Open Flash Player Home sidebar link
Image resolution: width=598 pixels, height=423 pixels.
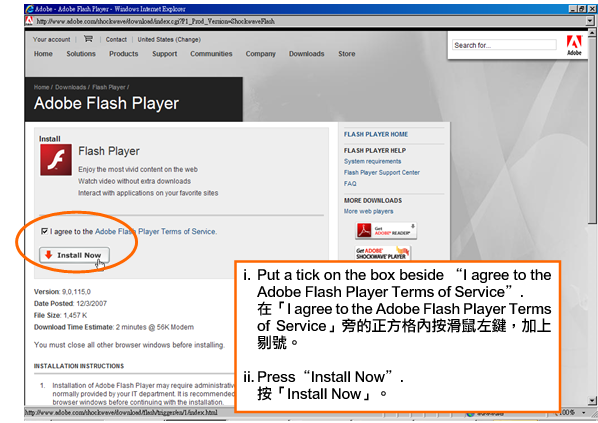(376, 134)
